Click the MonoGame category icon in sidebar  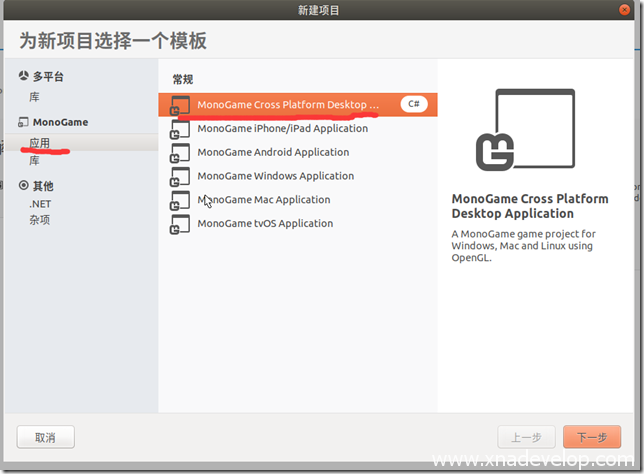click(x=24, y=122)
